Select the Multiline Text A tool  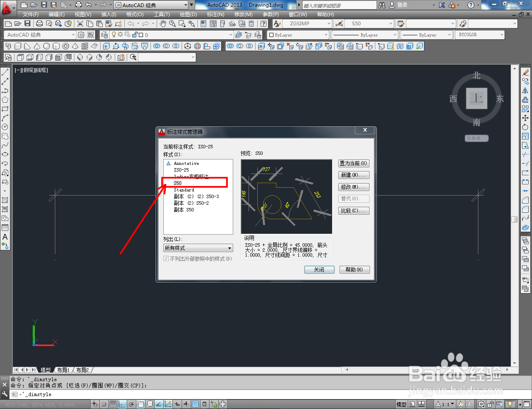[x=5, y=237]
